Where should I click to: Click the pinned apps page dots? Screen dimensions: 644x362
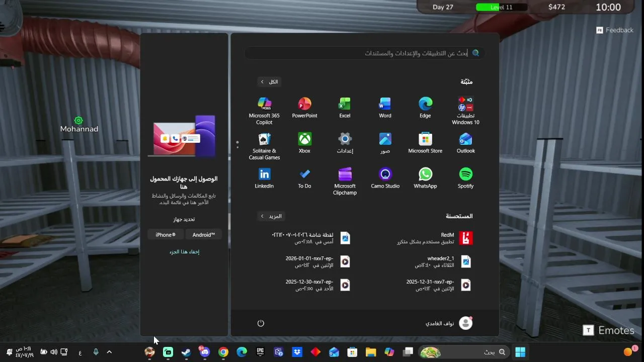tap(237, 144)
